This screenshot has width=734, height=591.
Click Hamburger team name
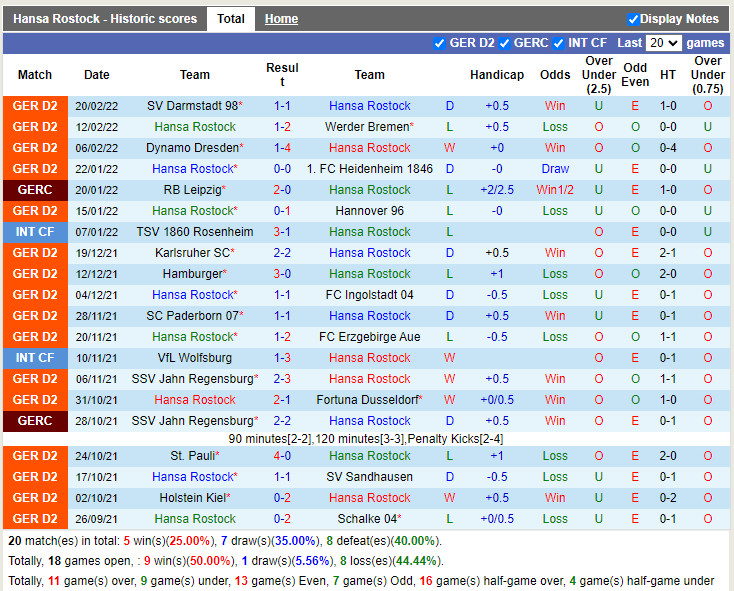192,274
